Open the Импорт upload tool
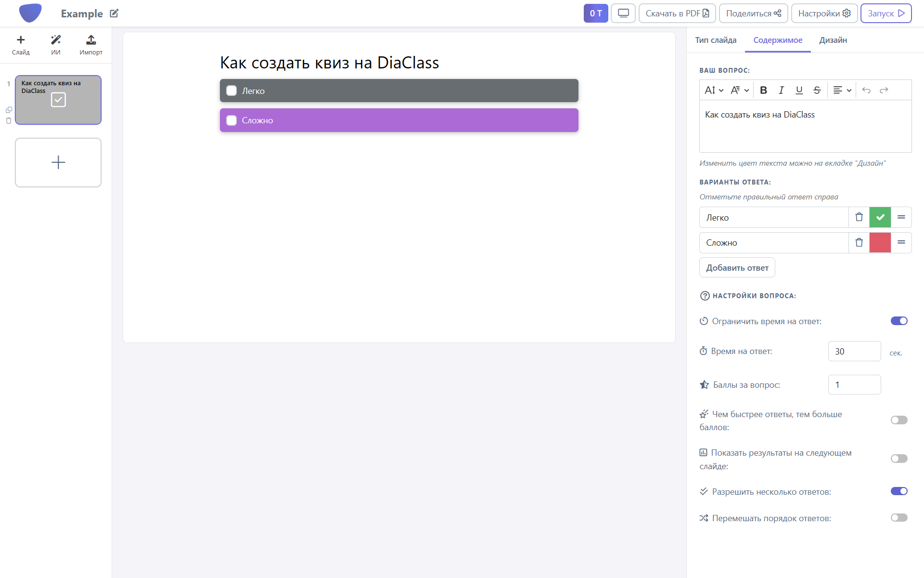This screenshot has width=924, height=578. [91, 45]
